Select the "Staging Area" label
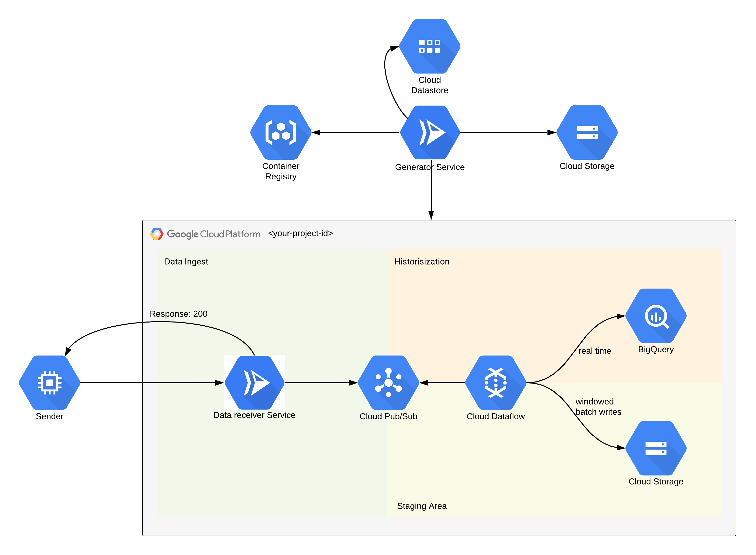The height and width of the screenshot is (555, 756). pos(422,506)
